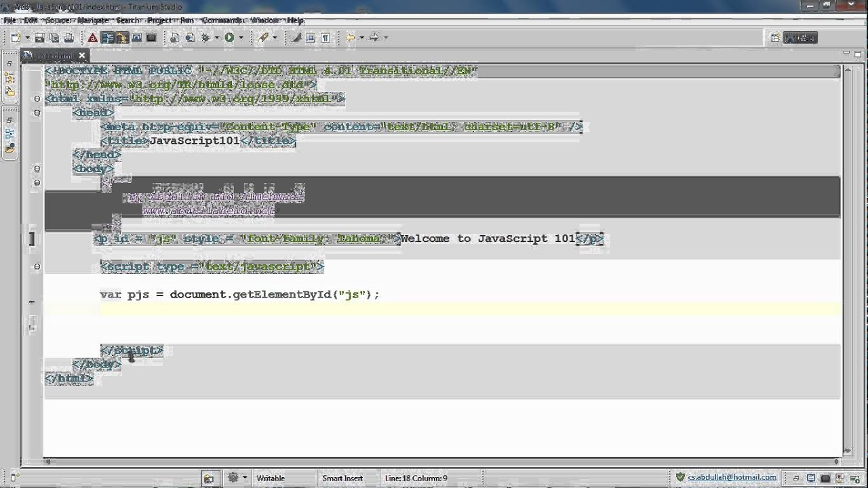Screen dimensions: 868x488
Task: Open the Window menu
Action: click(265, 20)
